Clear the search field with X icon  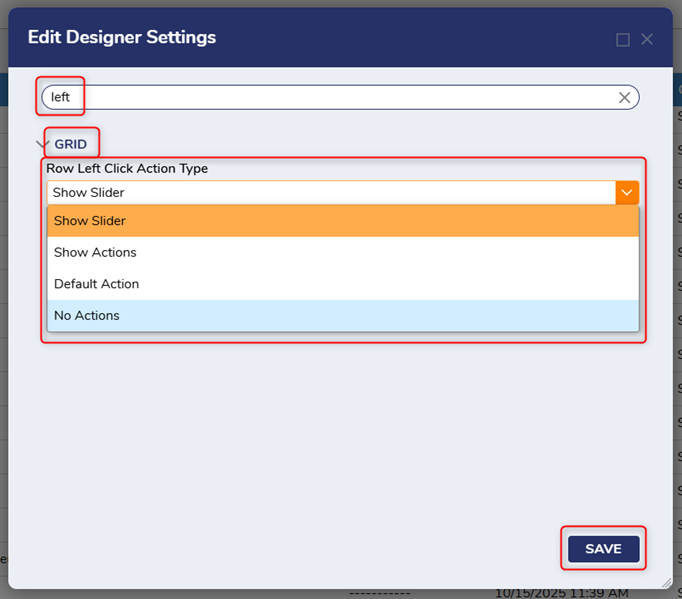pyautogui.click(x=624, y=97)
